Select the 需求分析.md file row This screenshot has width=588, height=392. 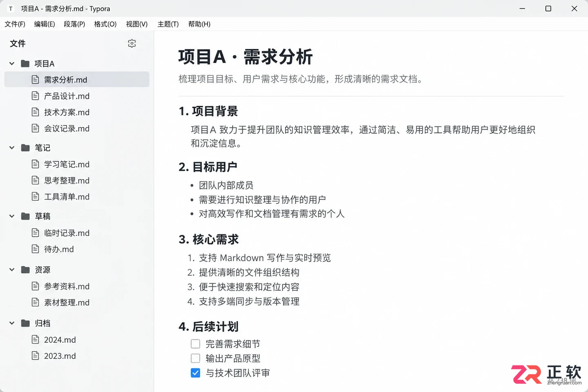coord(77,80)
